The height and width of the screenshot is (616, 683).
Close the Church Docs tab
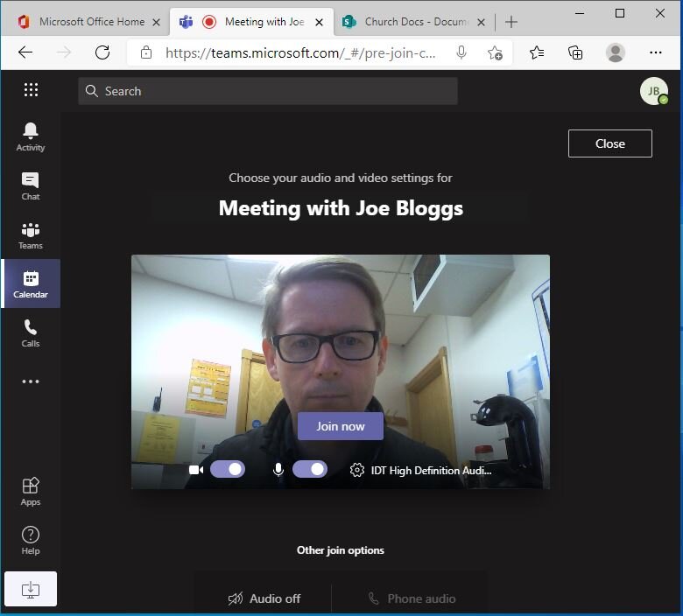[481, 22]
